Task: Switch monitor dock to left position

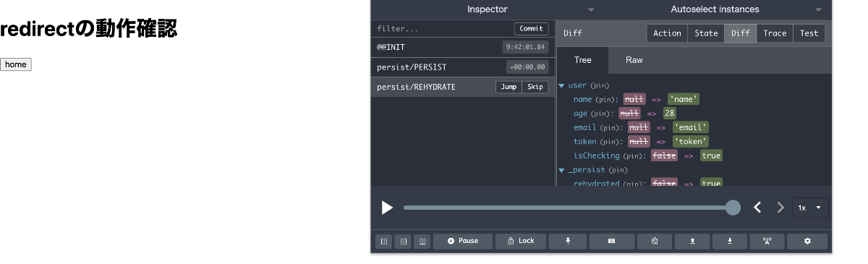Action: [383, 241]
